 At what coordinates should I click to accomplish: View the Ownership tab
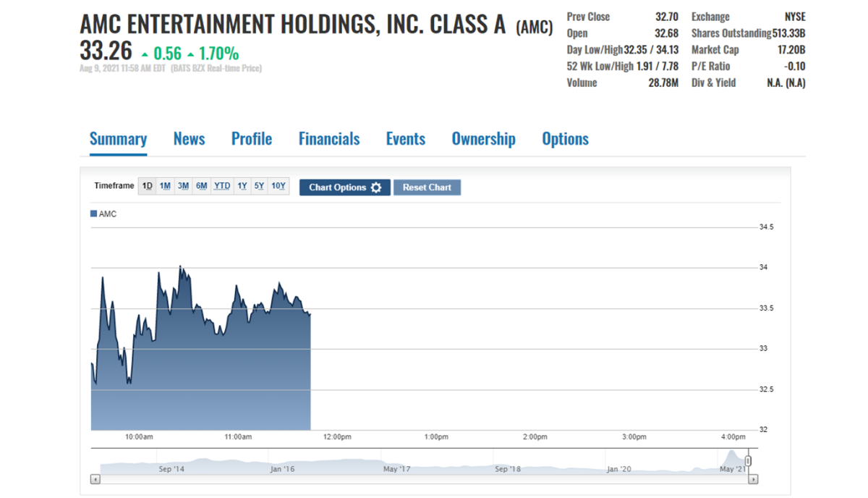coord(484,139)
